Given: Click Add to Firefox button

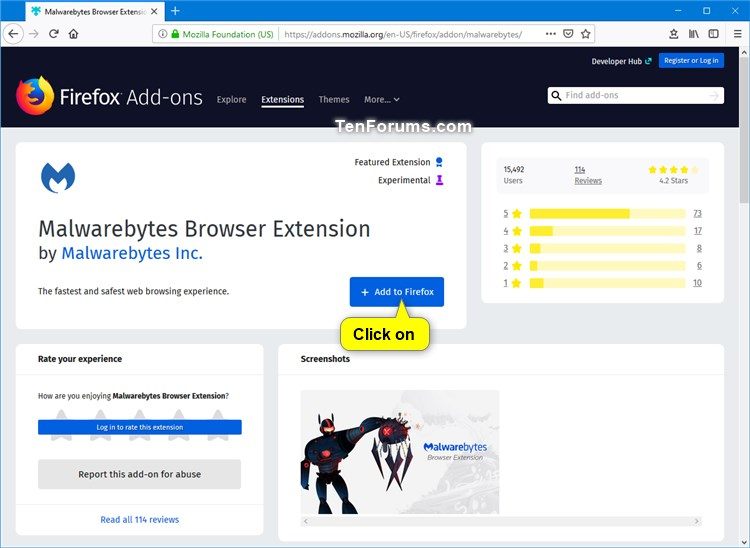Looking at the screenshot, I should click(397, 292).
